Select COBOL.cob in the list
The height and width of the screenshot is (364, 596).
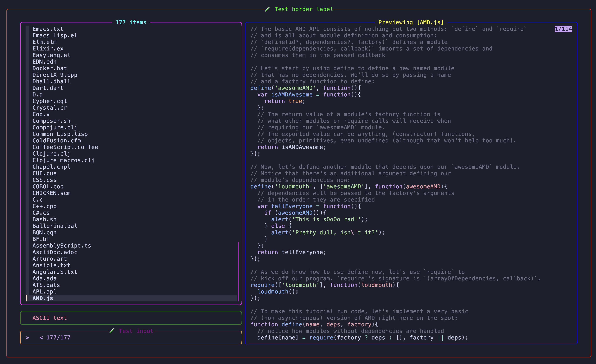click(48, 187)
